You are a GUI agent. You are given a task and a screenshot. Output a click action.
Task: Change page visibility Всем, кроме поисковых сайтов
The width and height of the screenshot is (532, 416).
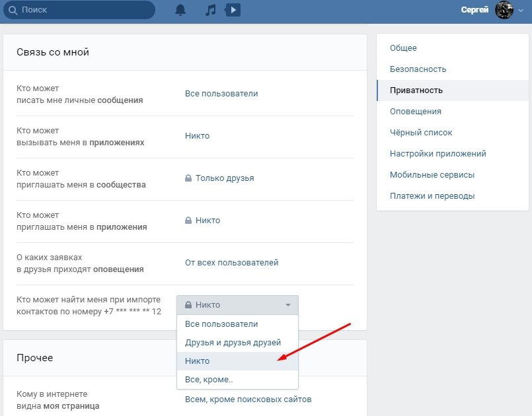(248, 399)
